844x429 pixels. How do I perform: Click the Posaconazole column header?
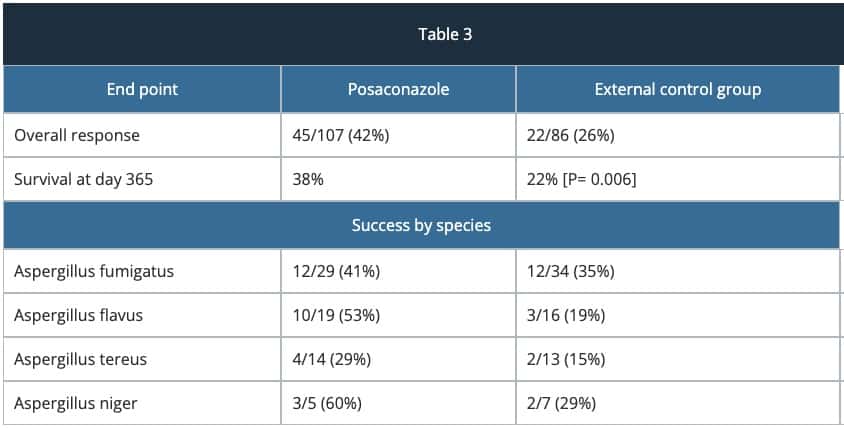[398, 90]
